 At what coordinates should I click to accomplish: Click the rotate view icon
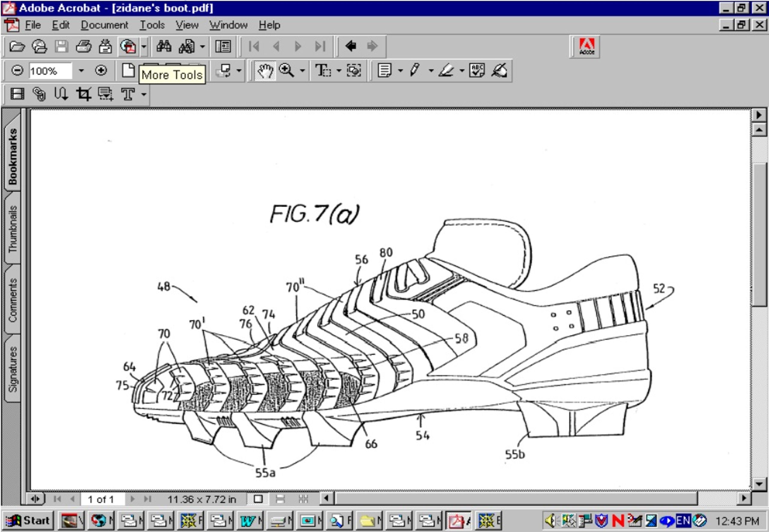(x=223, y=70)
